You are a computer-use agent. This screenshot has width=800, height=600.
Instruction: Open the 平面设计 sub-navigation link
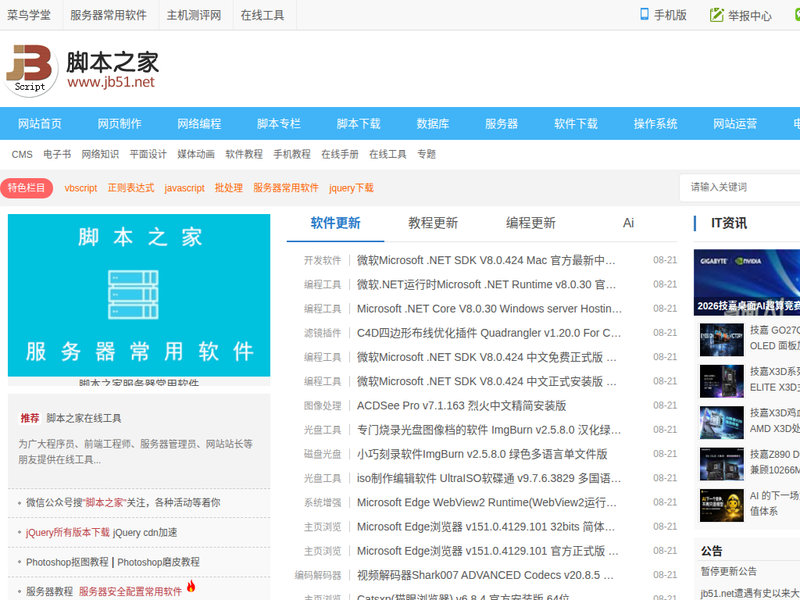(x=148, y=154)
